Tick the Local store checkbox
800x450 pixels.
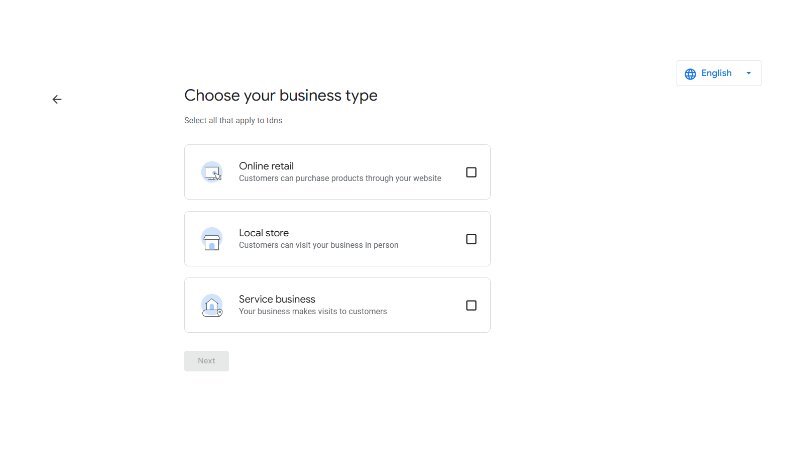(471, 239)
